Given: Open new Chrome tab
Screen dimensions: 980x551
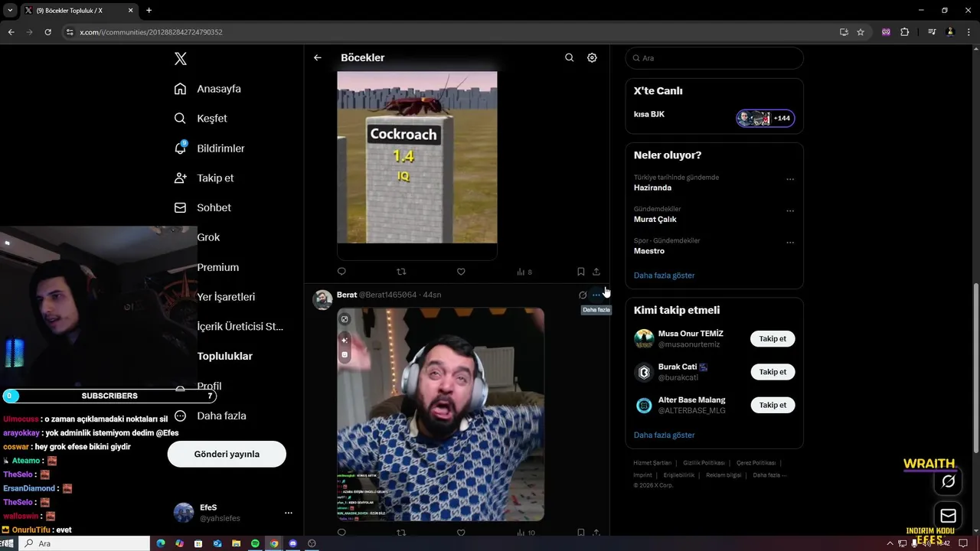Looking at the screenshot, I should point(149,11).
